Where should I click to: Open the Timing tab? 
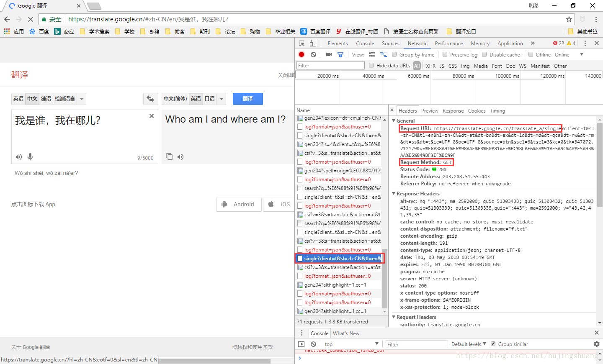[x=497, y=110]
